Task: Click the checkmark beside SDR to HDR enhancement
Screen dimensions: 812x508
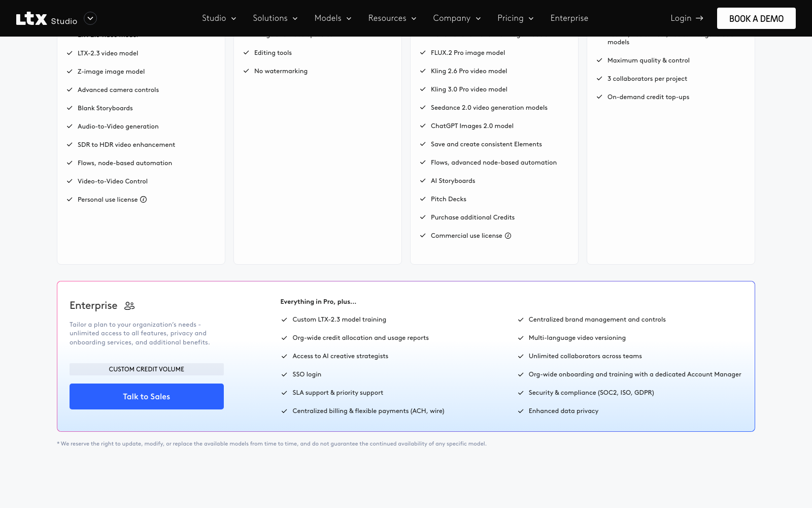Action: pos(70,145)
